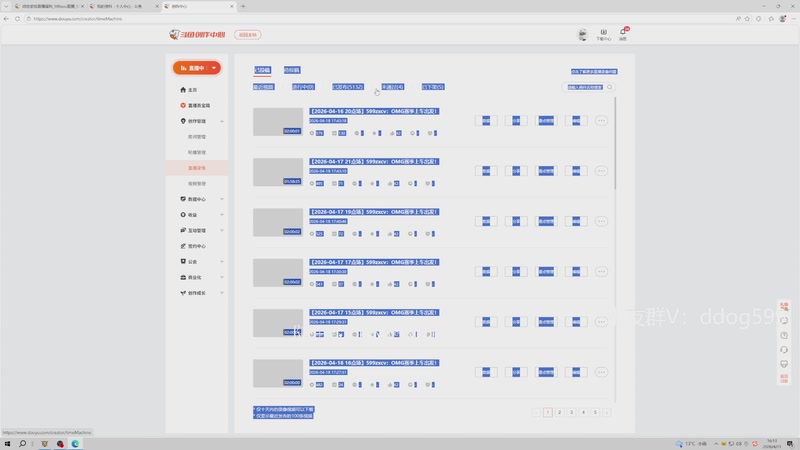Go to page 2 in pagination
800x450 pixels.
coord(560,412)
